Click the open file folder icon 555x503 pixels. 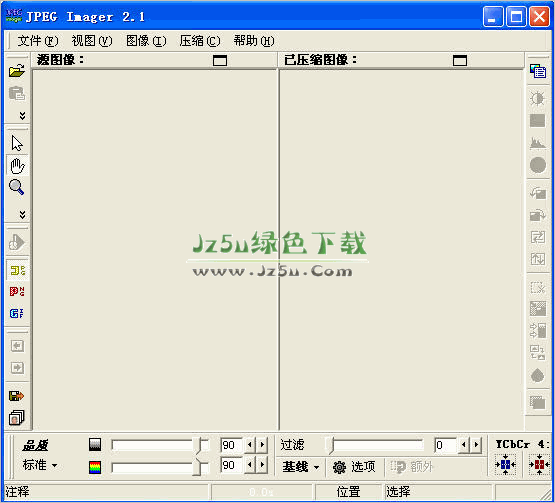(x=17, y=71)
